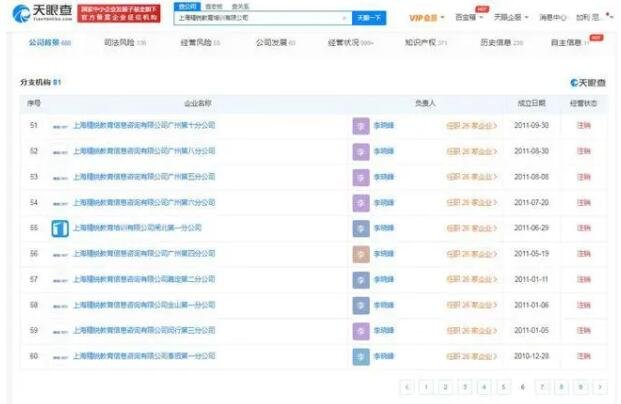Select the 查老板 search mode tab
621x404 pixels.
[214, 6]
